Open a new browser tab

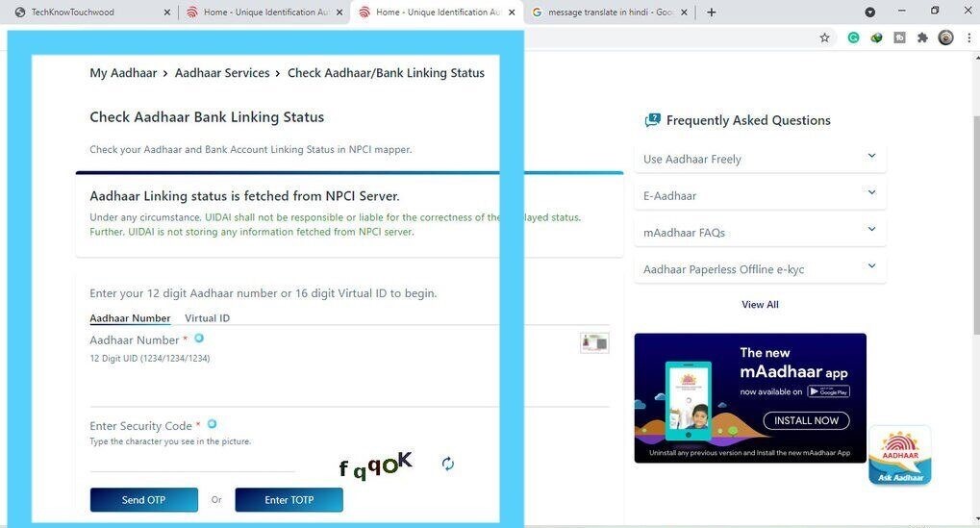click(712, 12)
